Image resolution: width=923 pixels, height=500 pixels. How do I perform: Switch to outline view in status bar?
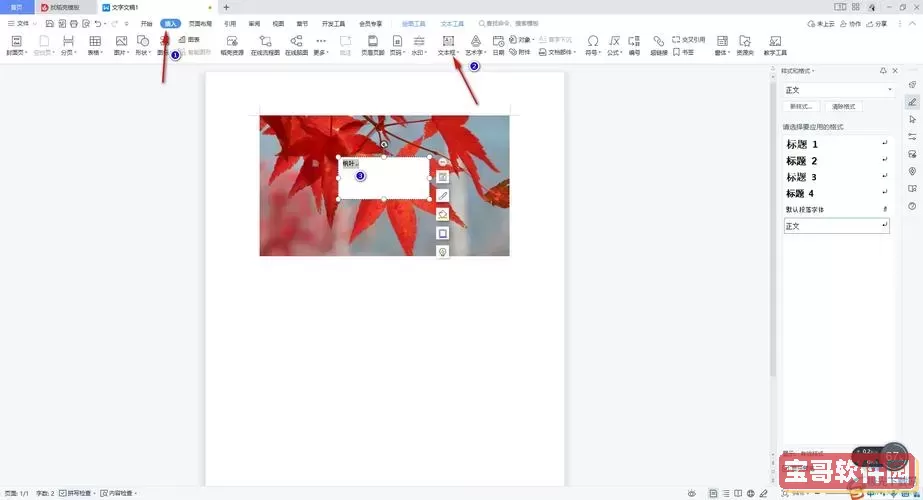pyautogui.click(x=726, y=494)
